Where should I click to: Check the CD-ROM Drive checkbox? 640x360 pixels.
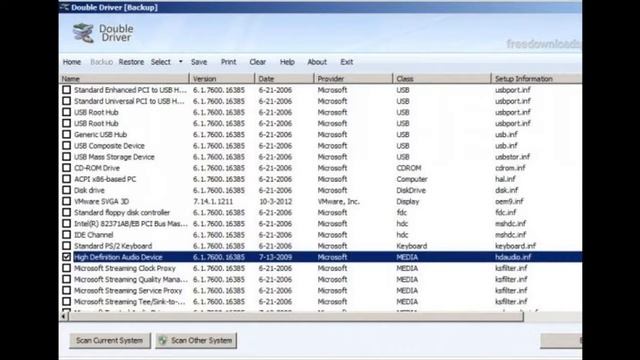(67, 168)
